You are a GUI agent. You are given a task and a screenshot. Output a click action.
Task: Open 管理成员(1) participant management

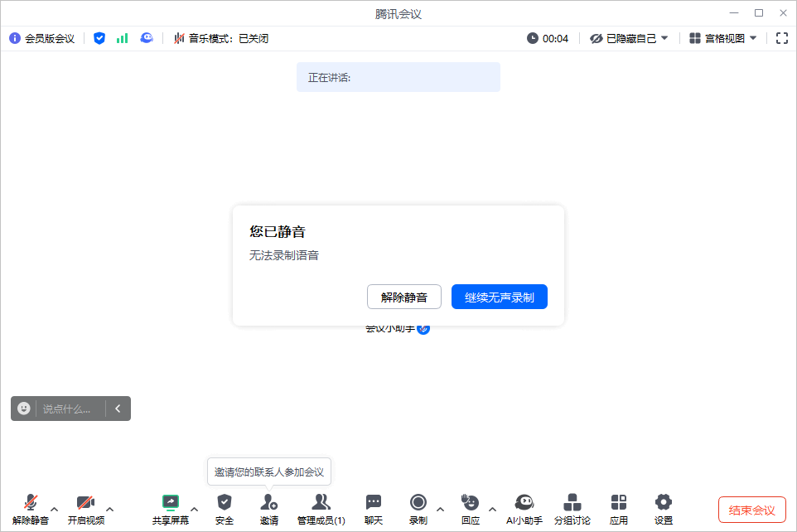321,509
